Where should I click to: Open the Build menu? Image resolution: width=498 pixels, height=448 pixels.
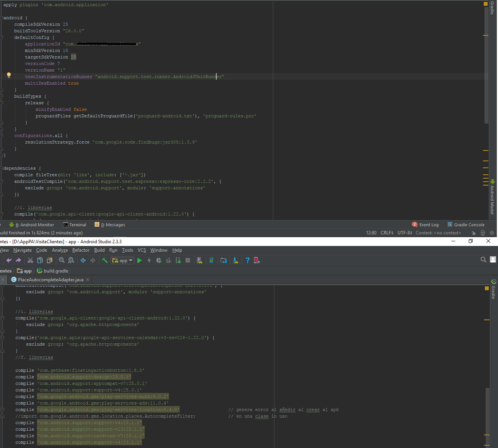[x=99, y=250]
